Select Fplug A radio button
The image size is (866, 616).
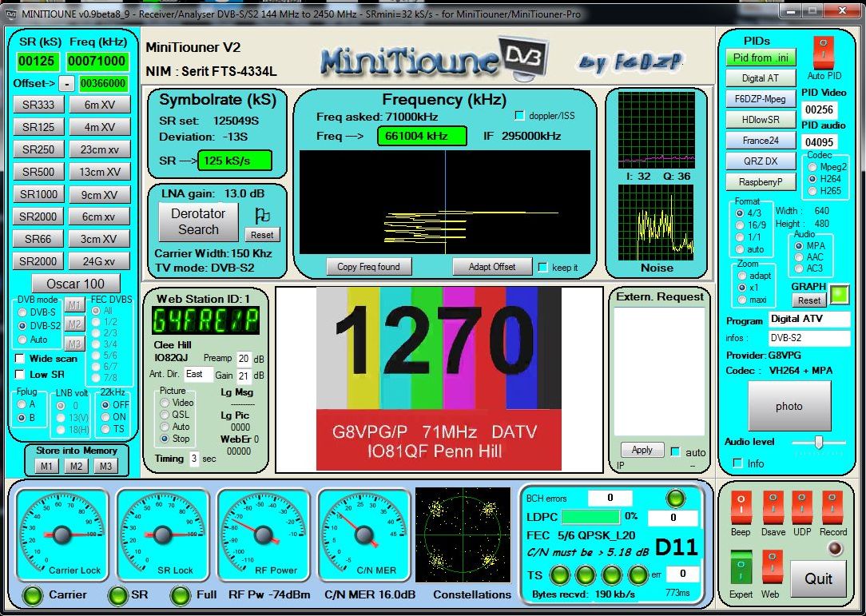coord(22,404)
